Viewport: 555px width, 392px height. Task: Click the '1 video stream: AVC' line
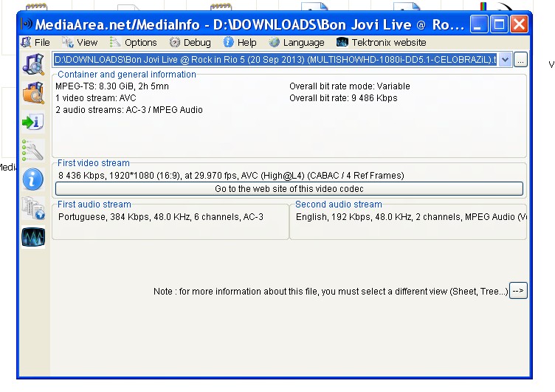point(96,98)
